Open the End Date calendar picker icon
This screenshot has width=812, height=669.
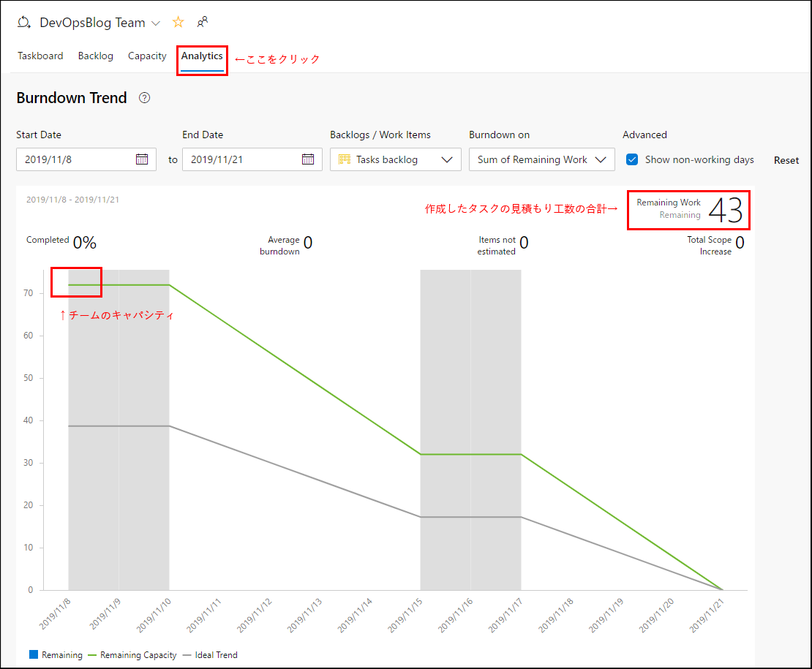pos(308,159)
